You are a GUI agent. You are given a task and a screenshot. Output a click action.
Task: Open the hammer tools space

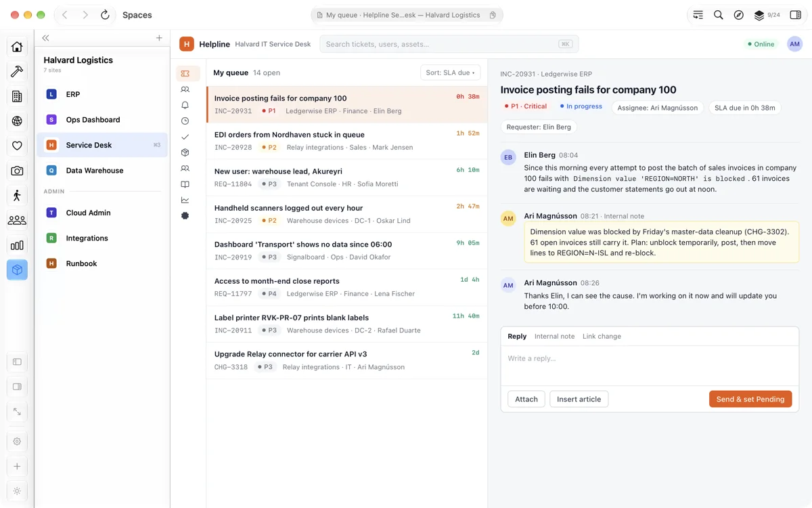point(17,72)
